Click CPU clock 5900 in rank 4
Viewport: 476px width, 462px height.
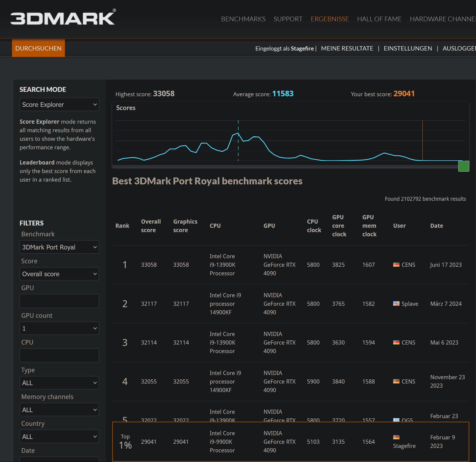click(x=313, y=381)
